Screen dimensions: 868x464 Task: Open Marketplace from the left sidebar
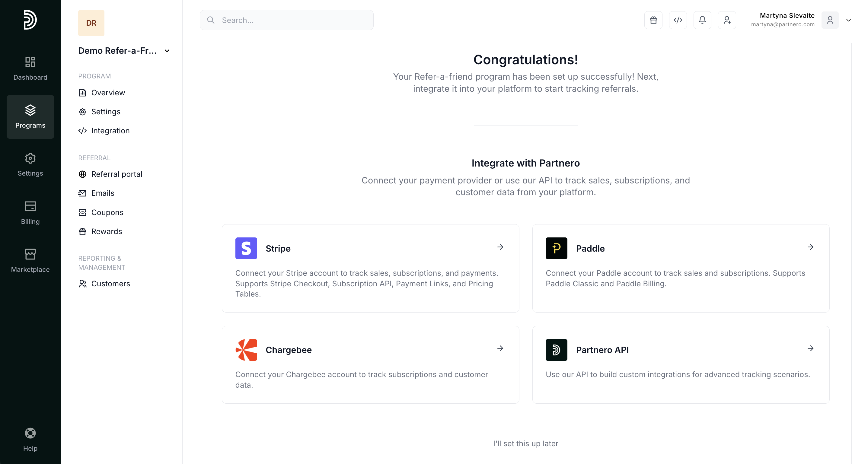coord(30,261)
